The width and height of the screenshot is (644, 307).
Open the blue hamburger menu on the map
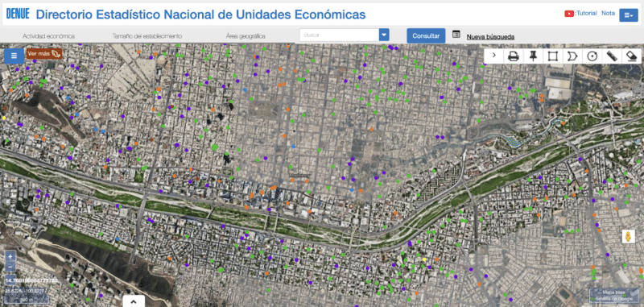pyautogui.click(x=14, y=56)
